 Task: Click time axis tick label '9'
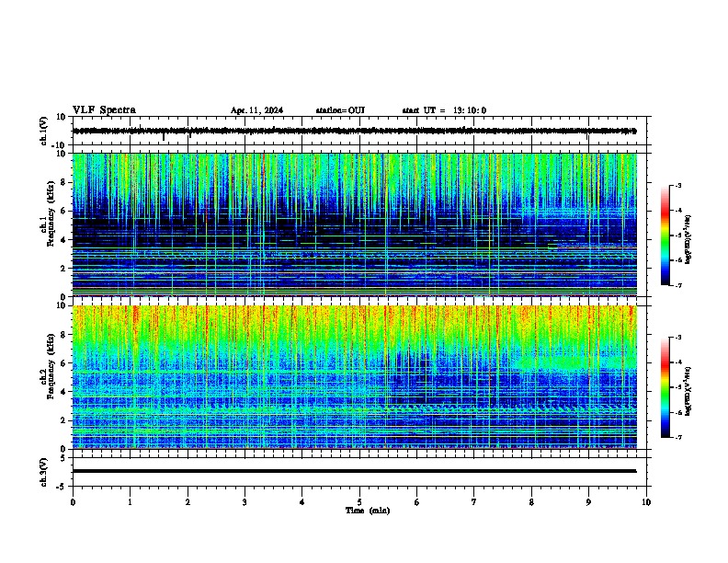(588, 502)
